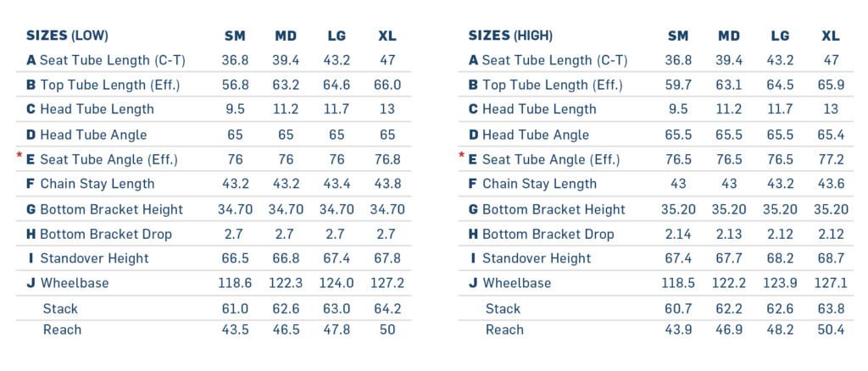Select the 56.8 top tube length value
868x371 pixels.
click(235, 85)
